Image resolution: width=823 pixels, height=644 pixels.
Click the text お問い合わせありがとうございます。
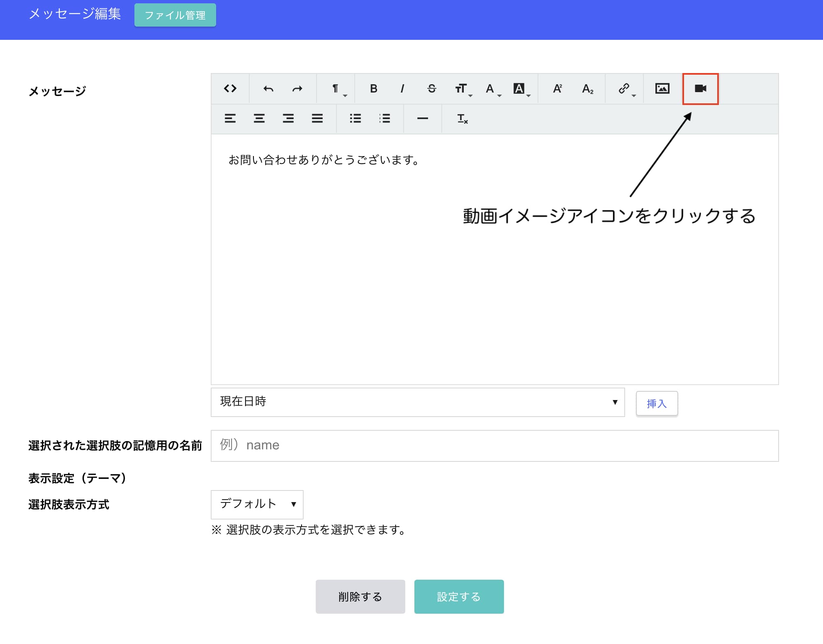[324, 160]
